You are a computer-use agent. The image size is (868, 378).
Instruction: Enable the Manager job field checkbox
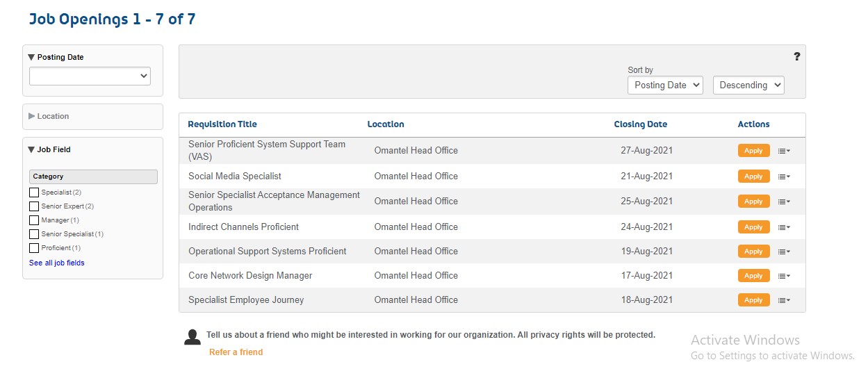[x=34, y=220]
